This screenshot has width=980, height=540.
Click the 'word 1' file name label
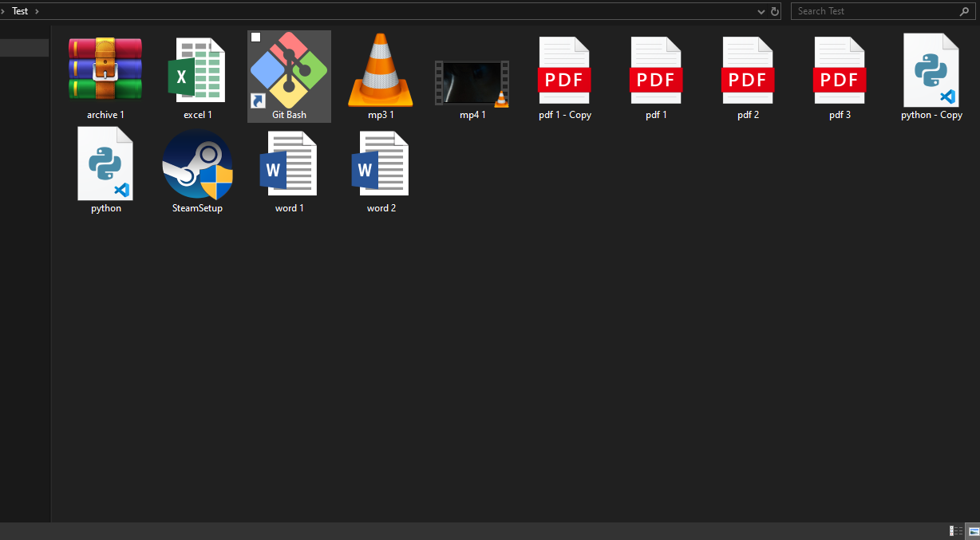(289, 208)
